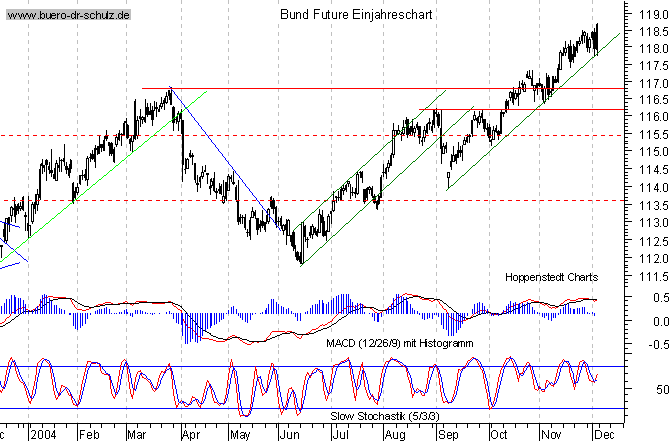The width and height of the screenshot is (672, 441).
Task: Select the 115.5 price level label
Action: (x=652, y=135)
